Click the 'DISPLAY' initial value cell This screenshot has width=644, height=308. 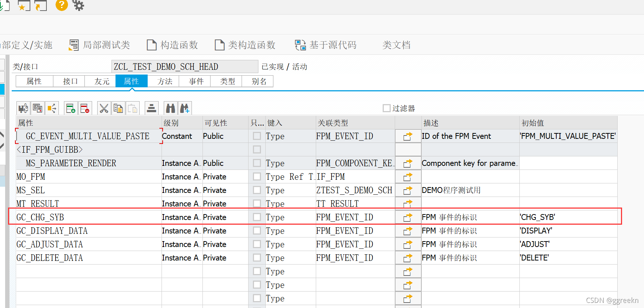568,231
